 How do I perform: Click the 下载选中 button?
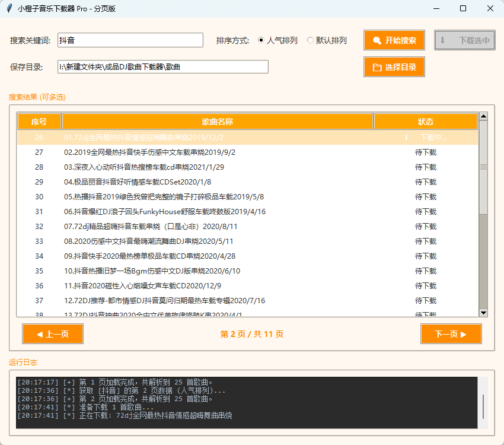click(x=464, y=40)
